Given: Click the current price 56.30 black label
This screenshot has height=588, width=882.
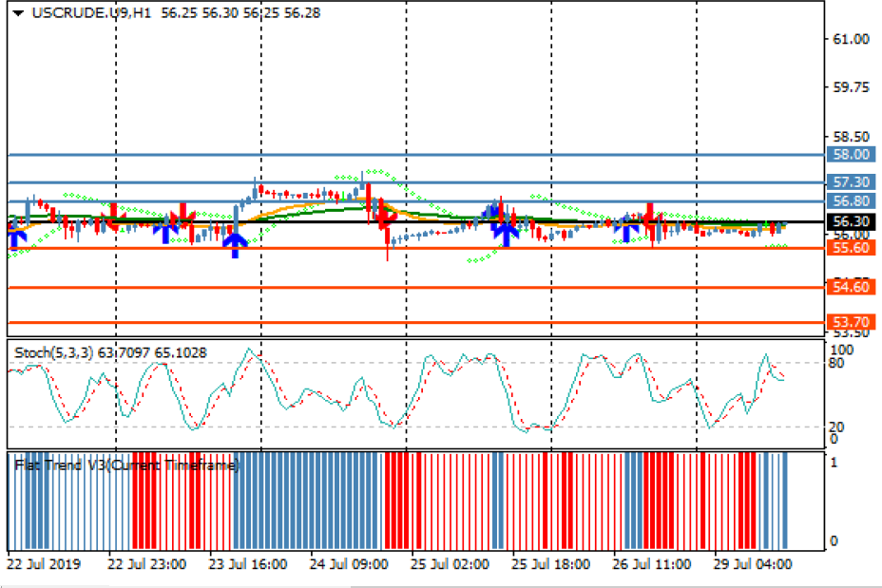Looking at the screenshot, I should pyautogui.click(x=851, y=221).
